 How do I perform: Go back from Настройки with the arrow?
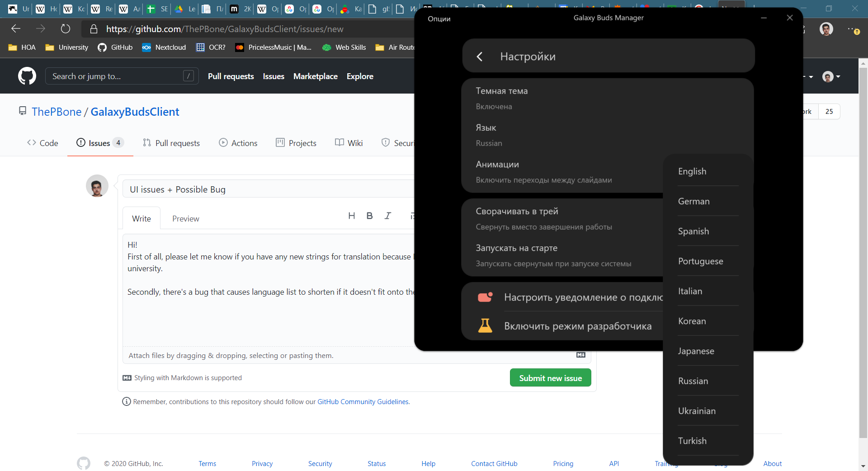480,57
